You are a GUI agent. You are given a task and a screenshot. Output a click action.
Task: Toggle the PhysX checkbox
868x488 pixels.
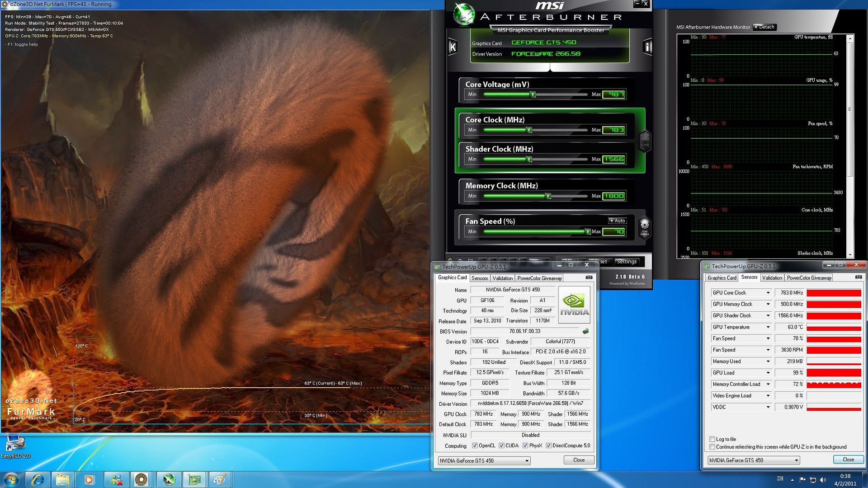coord(525,446)
